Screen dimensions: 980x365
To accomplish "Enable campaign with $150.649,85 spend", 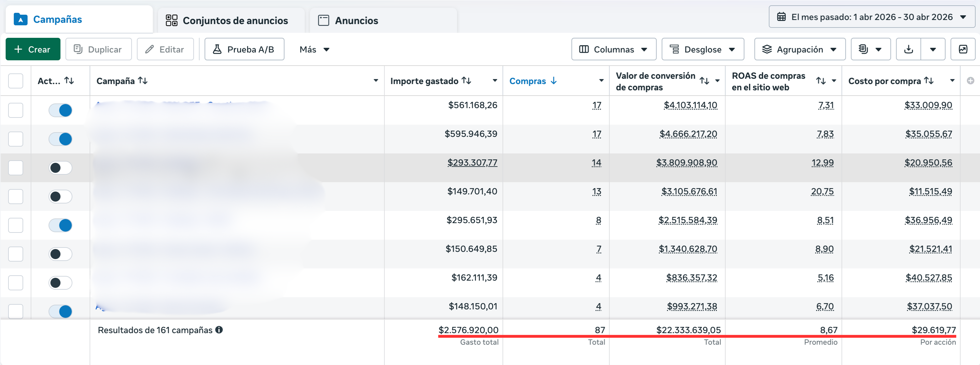I will pyautogui.click(x=60, y=254).
